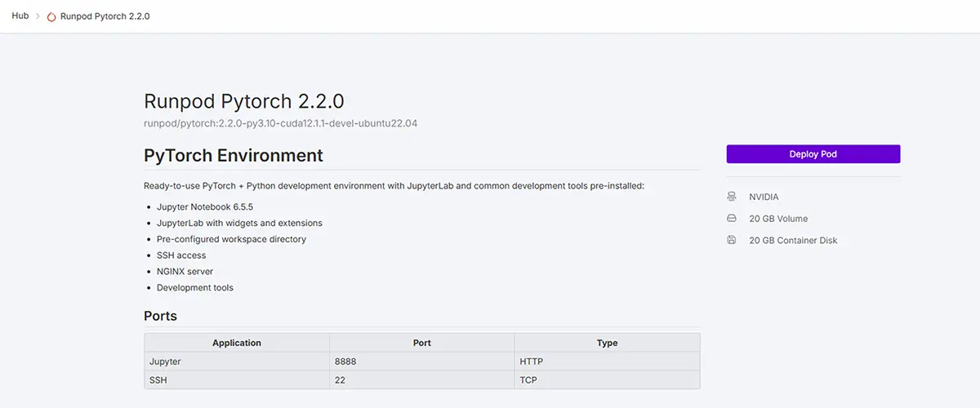Click the Type column header
980x408 pixels.
(607, 343)
